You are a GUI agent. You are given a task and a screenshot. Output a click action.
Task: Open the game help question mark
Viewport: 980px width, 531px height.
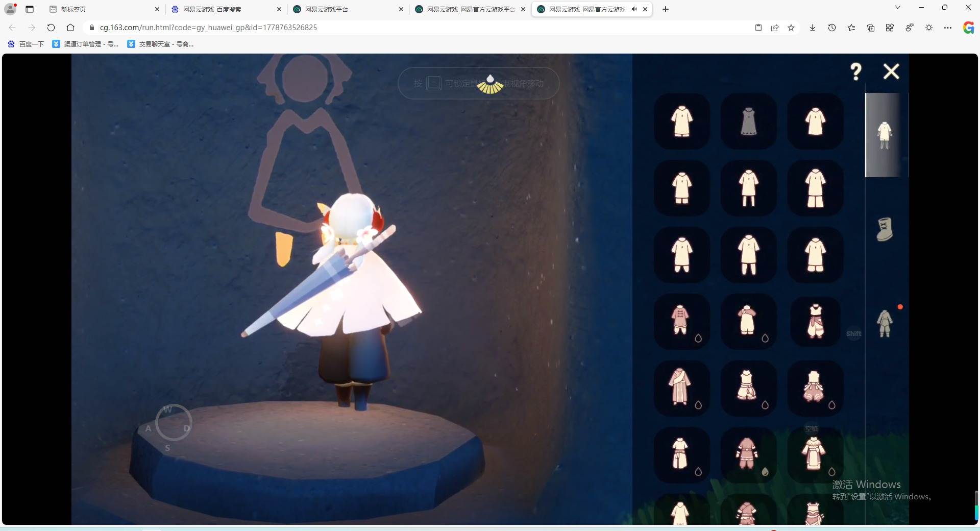point(856,71)
